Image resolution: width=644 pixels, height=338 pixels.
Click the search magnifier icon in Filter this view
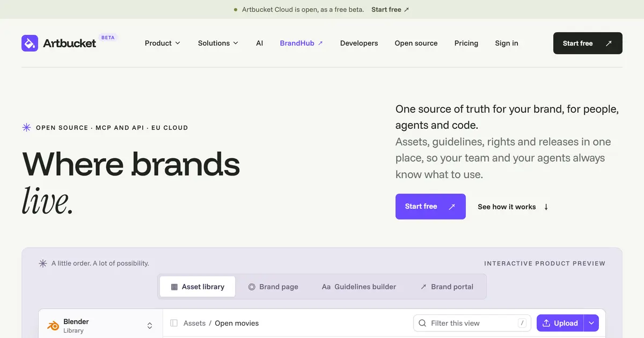423,323
